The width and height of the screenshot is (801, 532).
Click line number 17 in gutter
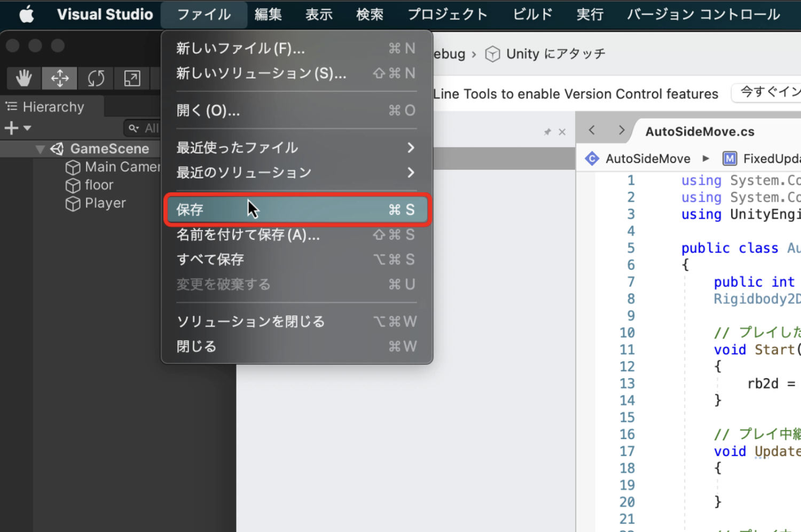point(627,451)
